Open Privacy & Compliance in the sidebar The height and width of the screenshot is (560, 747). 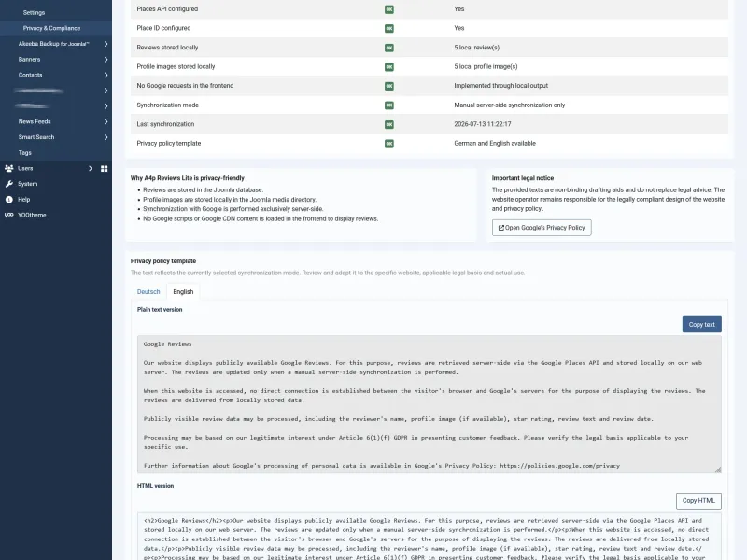point(51,28)
